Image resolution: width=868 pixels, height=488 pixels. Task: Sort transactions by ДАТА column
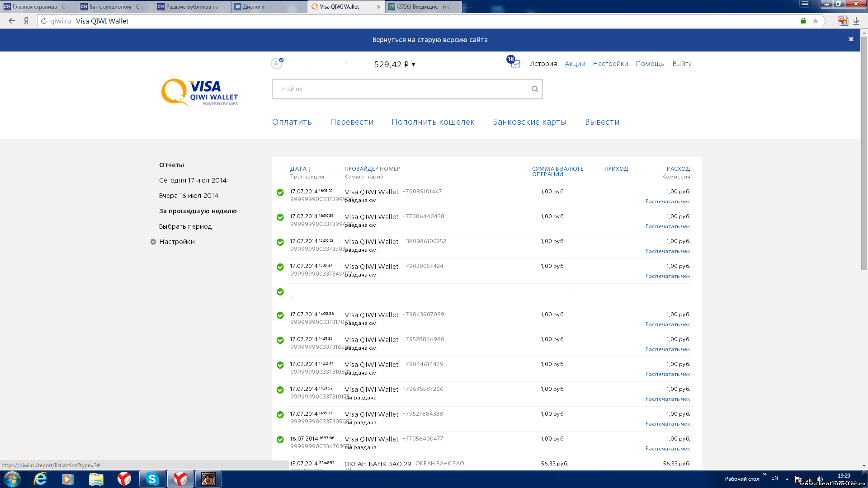[x=298, y=169]
